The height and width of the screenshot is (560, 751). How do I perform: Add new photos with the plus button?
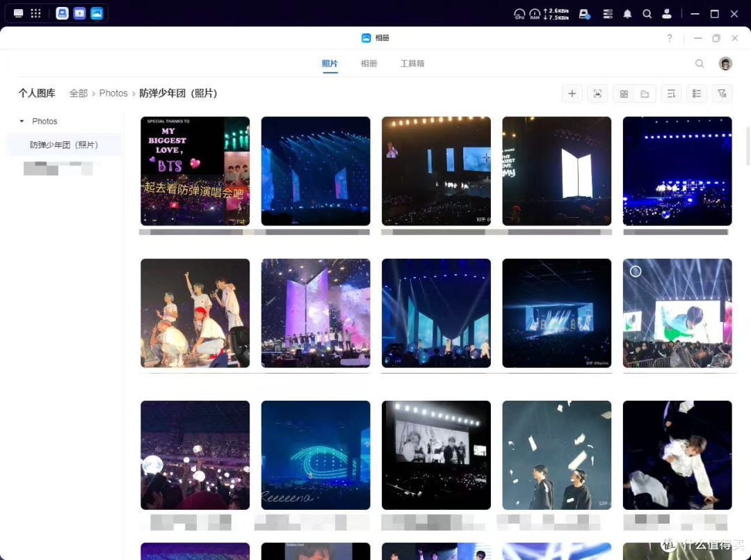[x=572, y=93]
